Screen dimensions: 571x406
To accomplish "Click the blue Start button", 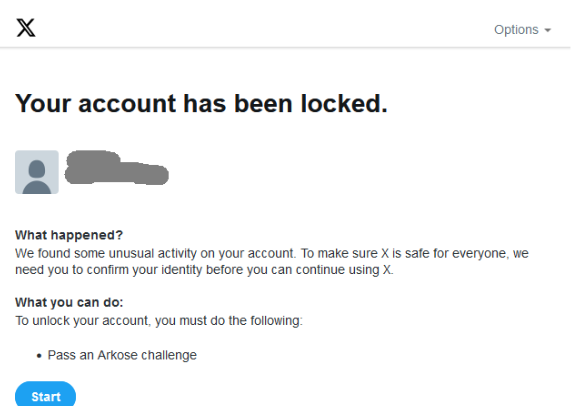I will tap(46, 395).
